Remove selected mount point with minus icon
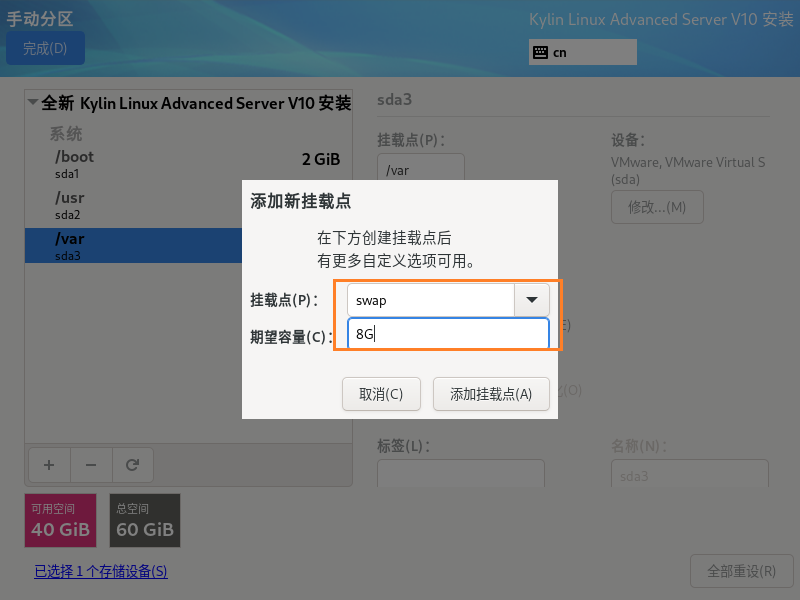Viewport: 800px width, 600px height. (91, 465)
